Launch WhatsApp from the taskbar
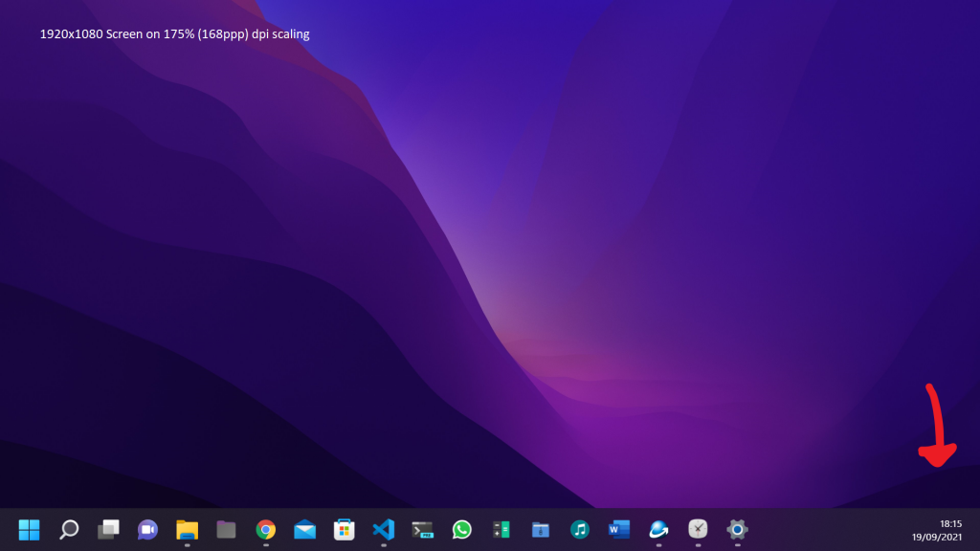The height and width of the screenshot is (551, 980). coord(462,529)
